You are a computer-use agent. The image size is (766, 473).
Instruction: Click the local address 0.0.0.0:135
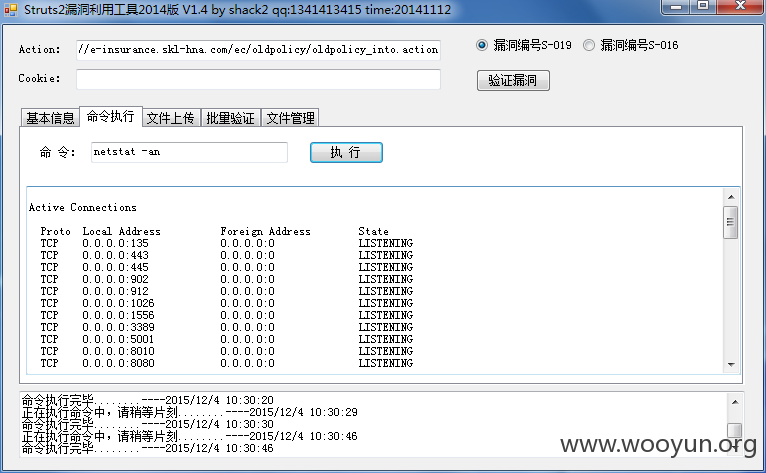pyautogui.click(x=115, y=243)
